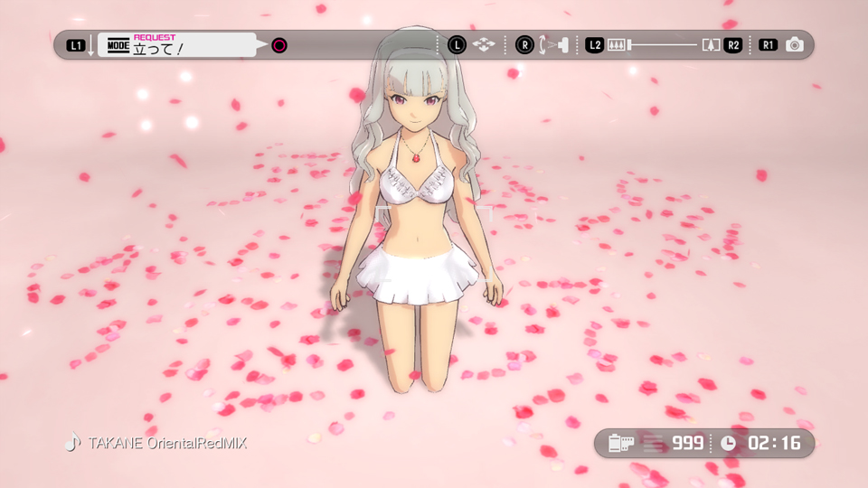
Task: Click the wide-angle group icon
Action: click(x=616, y=45)
